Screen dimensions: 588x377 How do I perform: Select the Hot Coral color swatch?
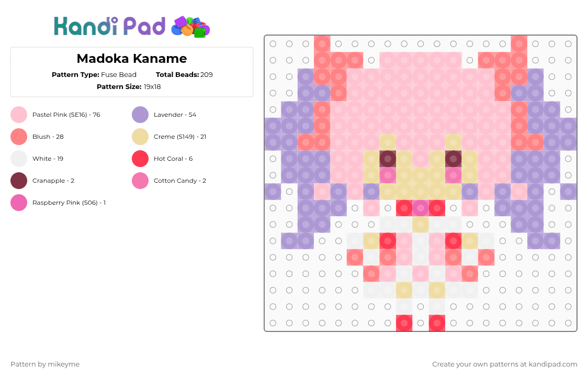coord(140,159)
